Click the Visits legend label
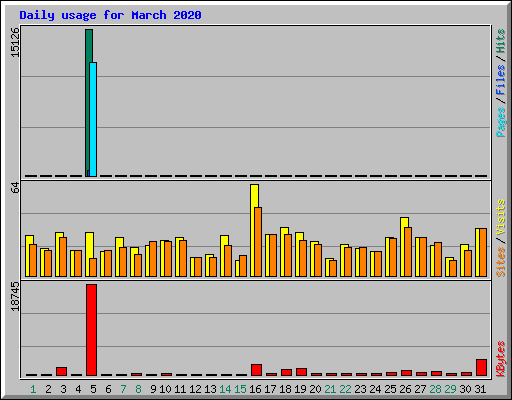 pyautogui.click(x=500, y=218)
